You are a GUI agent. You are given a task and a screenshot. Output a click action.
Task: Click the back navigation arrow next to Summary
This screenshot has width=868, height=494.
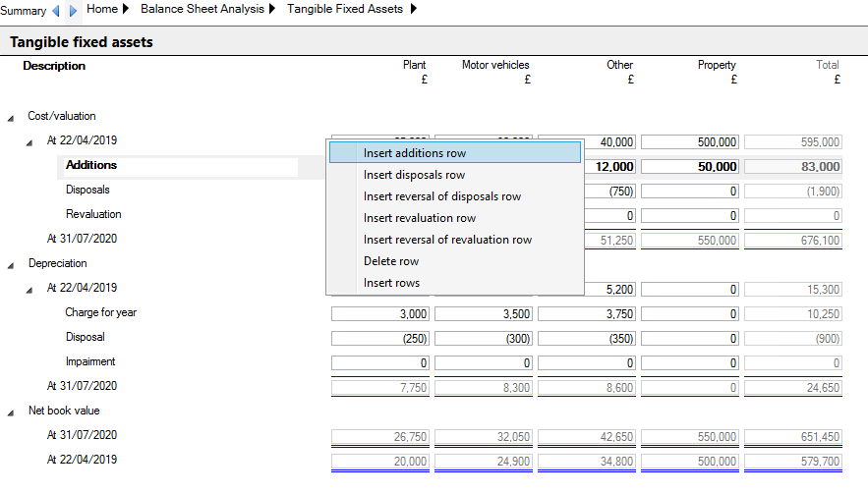55,11
